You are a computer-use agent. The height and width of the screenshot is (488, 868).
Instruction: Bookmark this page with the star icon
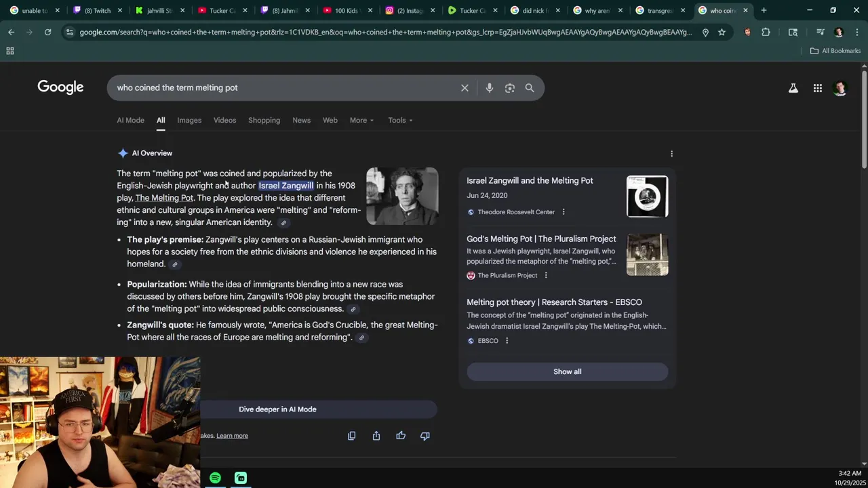[x=722, y=32]
